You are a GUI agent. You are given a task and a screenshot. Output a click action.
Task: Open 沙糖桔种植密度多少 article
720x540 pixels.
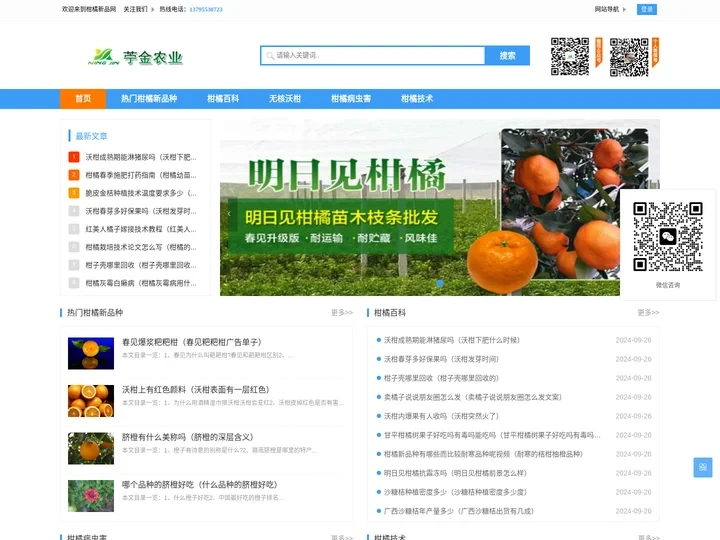click(x=455, y=492)
